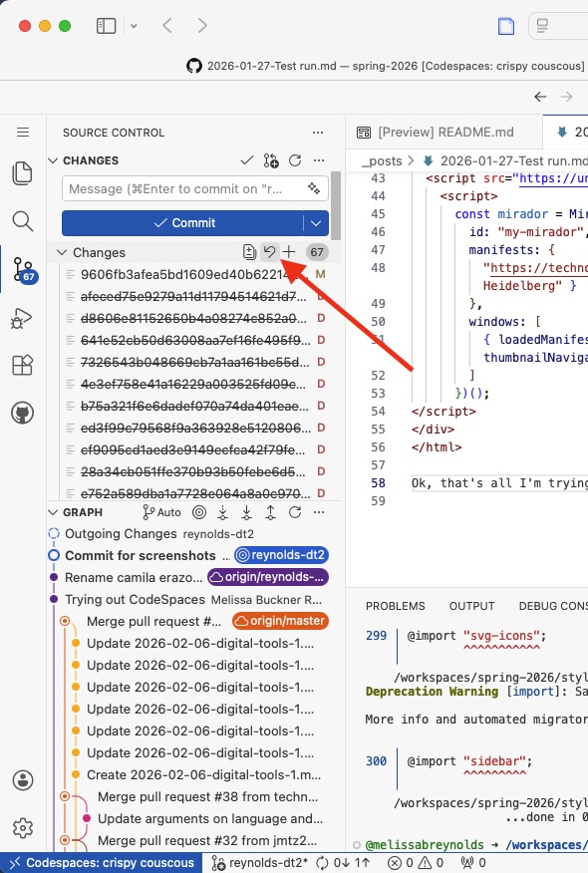Click the 2026-01-27-Test run.md breadcrumb

(x=505, y=160)
